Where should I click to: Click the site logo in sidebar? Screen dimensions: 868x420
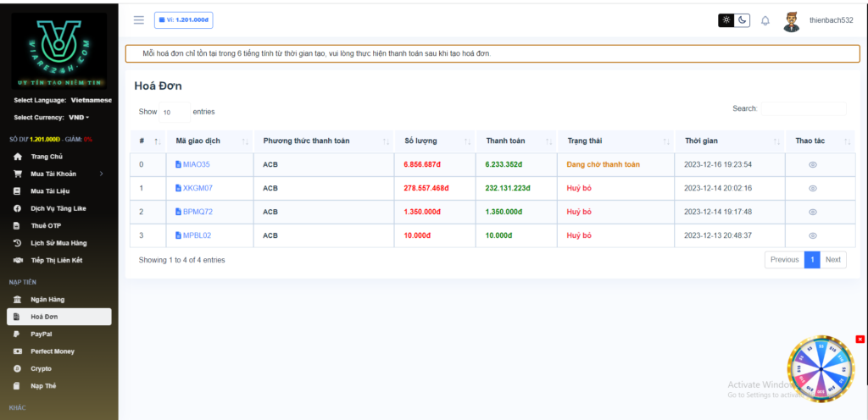(59, 51)
